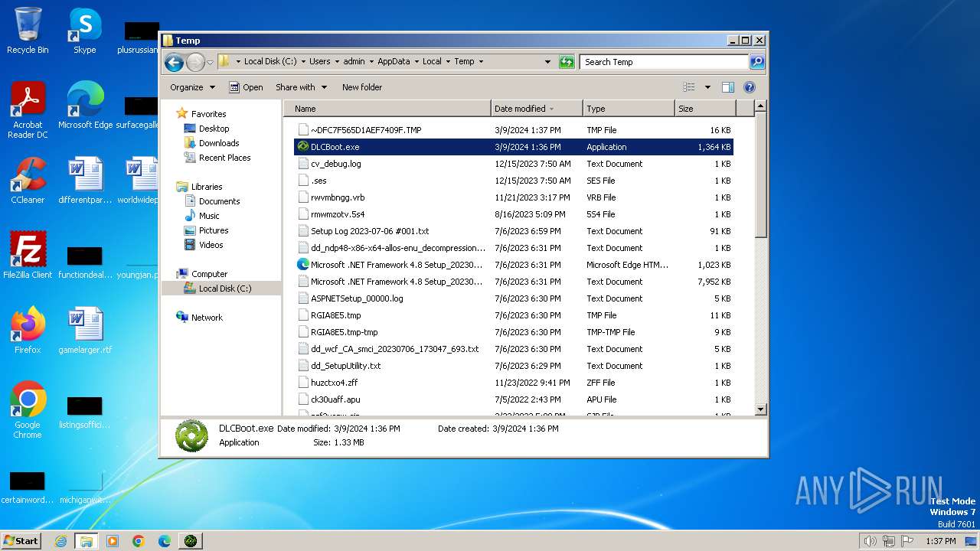Open Microsoft Edge desktop shortcut

coord(85,106)
